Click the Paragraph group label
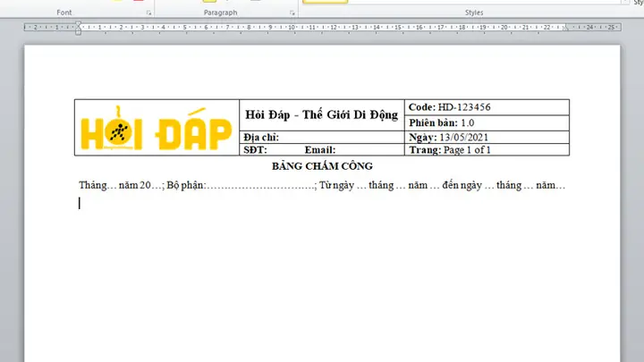The height and width of the screenshot is (362, 644). (221, 13)
